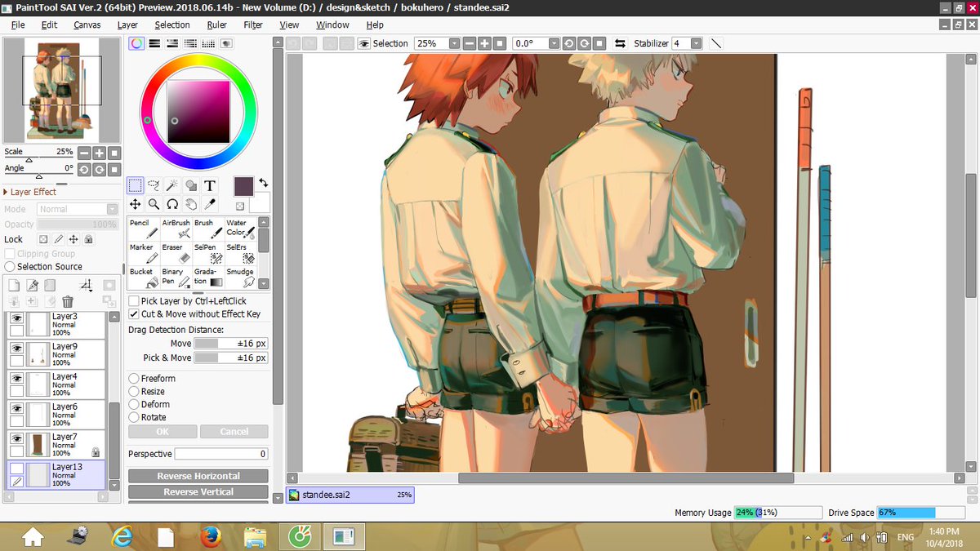Screen dimensions: 980x551
Task: Open the Window menu
Action: pos(332,24)
